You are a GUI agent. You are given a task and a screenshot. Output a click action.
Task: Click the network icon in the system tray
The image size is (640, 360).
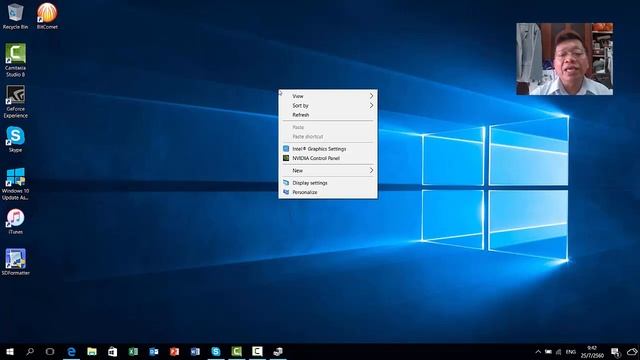click(x=559, y=352)
